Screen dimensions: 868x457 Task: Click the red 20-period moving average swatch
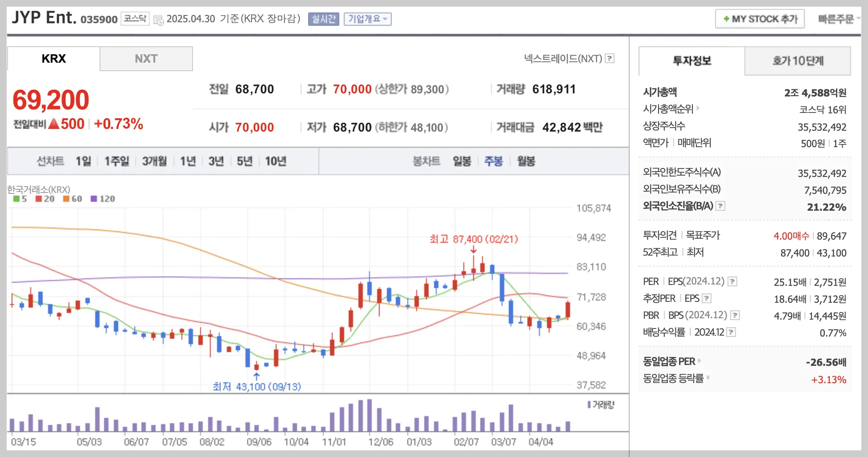pos(39,199)
